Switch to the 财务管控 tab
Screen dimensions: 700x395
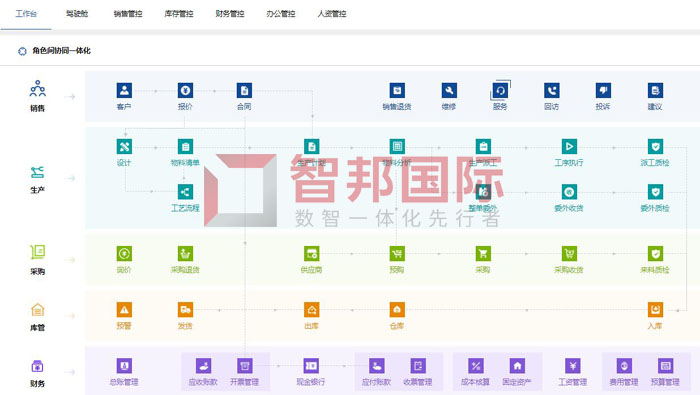(x=229, y=14)
